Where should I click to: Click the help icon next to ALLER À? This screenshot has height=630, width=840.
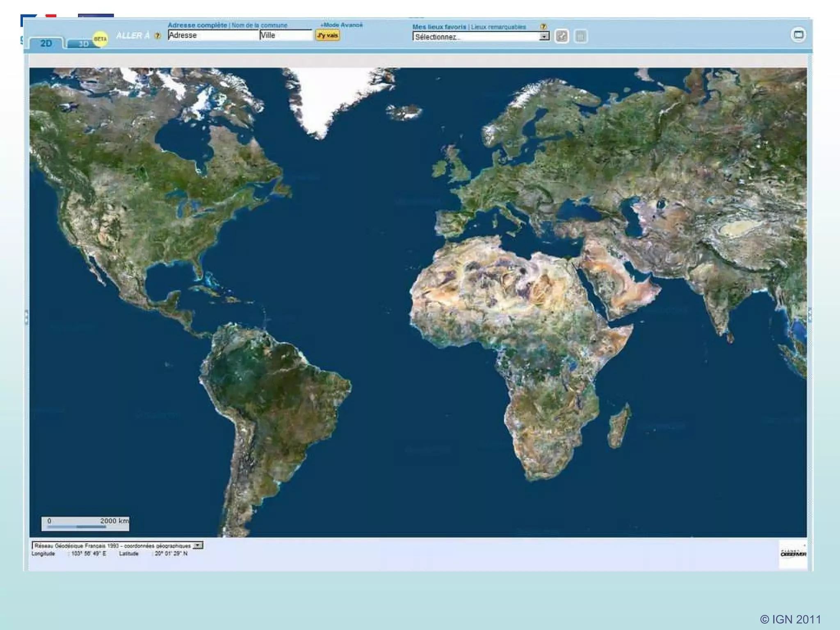tap(157, 36)
